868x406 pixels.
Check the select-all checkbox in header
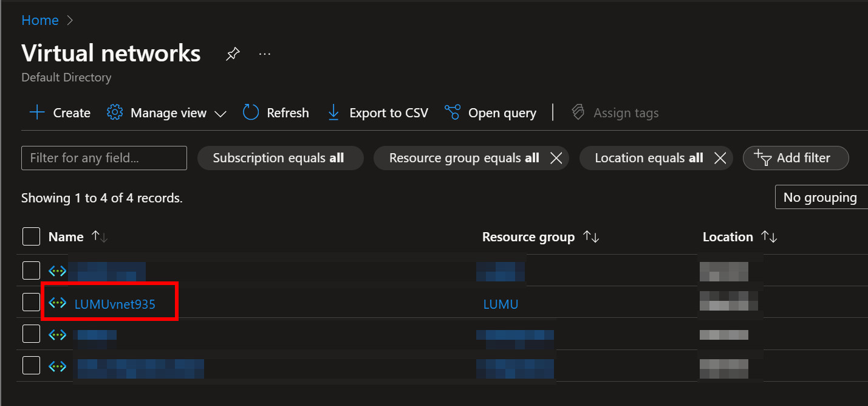31,236
